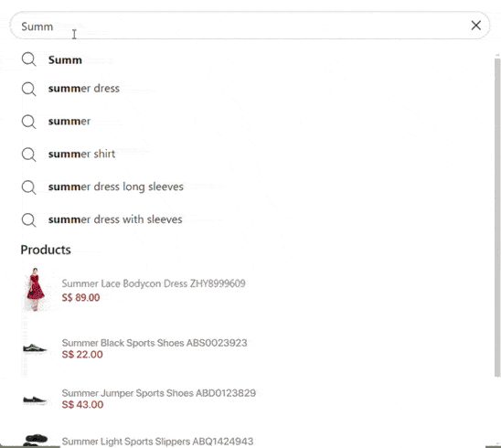
Task: Open the Summer Lace Bodycon Dress product
Action: [x=154, y=283]
